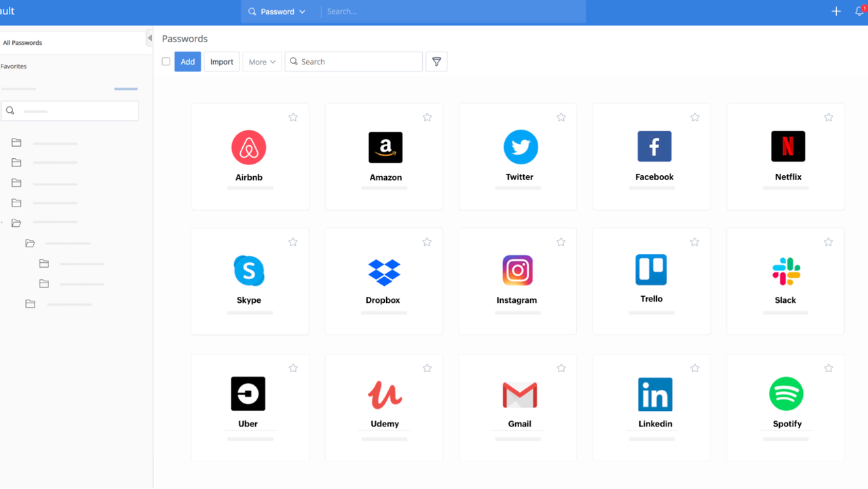Tick the select-all checkbox beside Add

coord(166,62)
